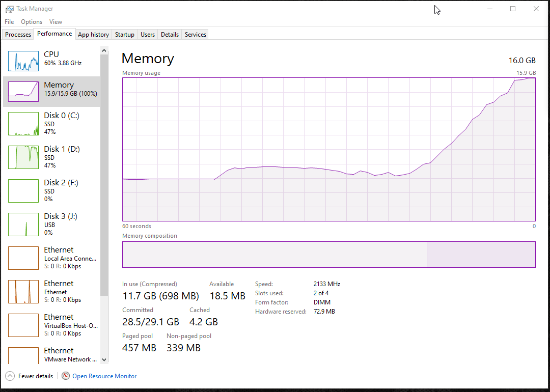This screenshot has height=392, width=550.
Task: Open the View menu
Action: [56, 22]
